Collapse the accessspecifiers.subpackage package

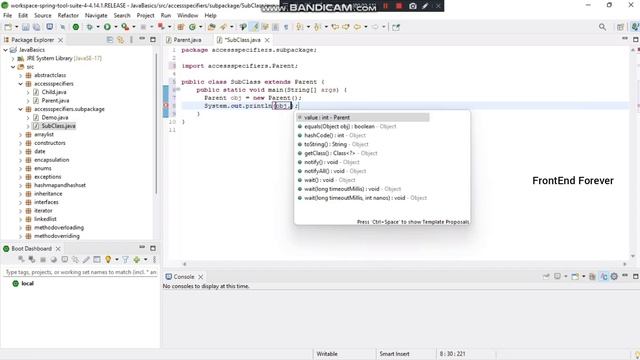click(20, 109)
